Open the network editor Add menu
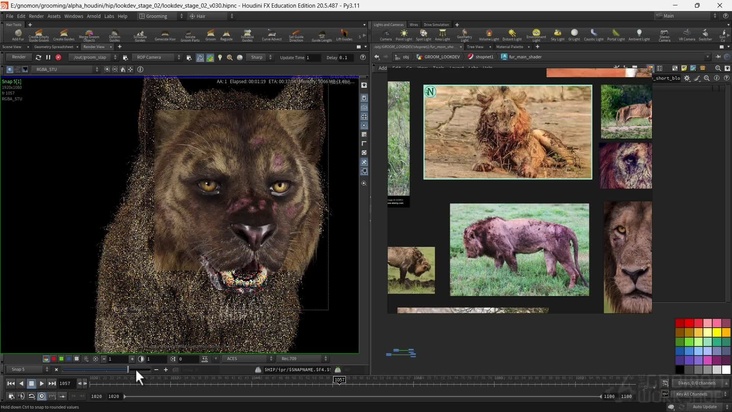Image resolution: width=732 pixels, height=412 pixels. click(x=382, y=68)
